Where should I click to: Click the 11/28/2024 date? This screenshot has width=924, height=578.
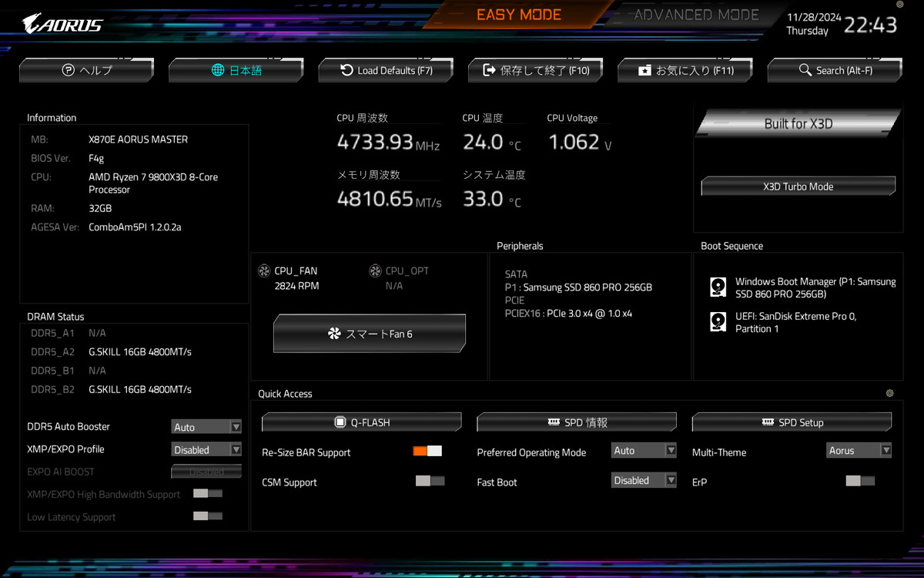(x=812, y=16)
